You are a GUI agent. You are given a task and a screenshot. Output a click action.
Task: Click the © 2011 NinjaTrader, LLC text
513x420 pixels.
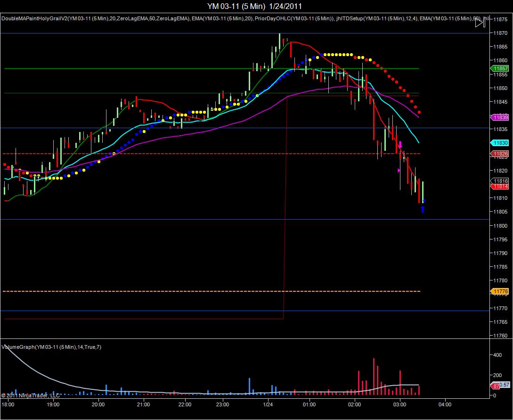[31, 395]
